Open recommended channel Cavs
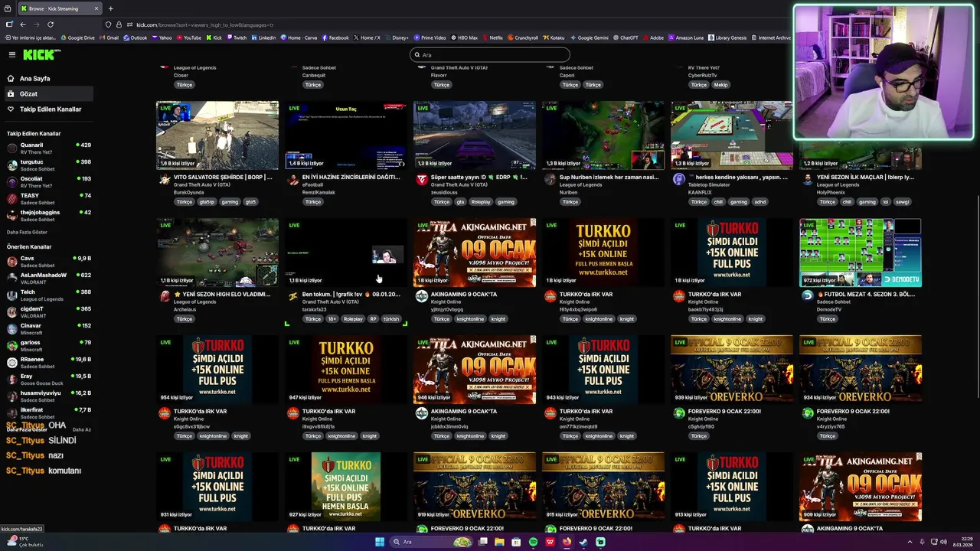 pyautogui.click(x=47, y=262)
